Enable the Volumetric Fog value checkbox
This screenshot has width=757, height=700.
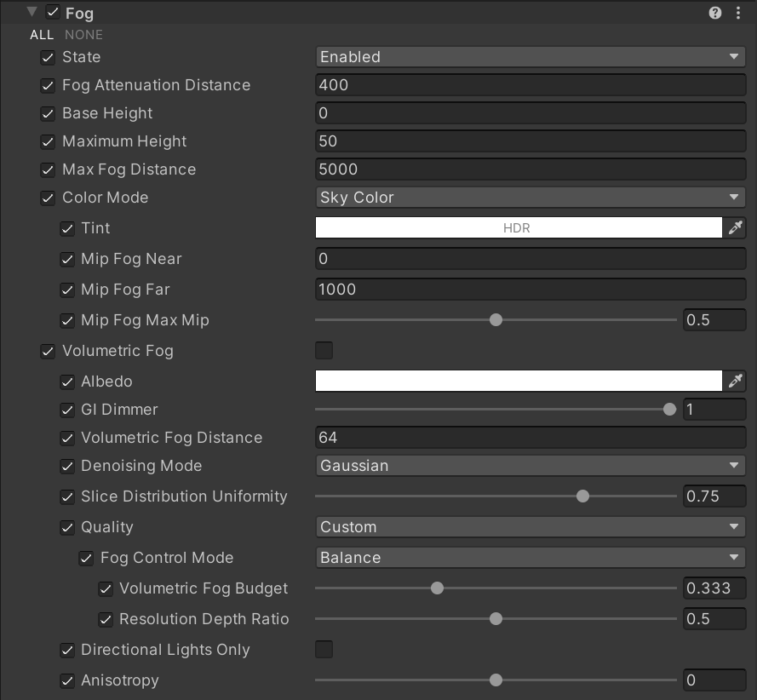324,350
